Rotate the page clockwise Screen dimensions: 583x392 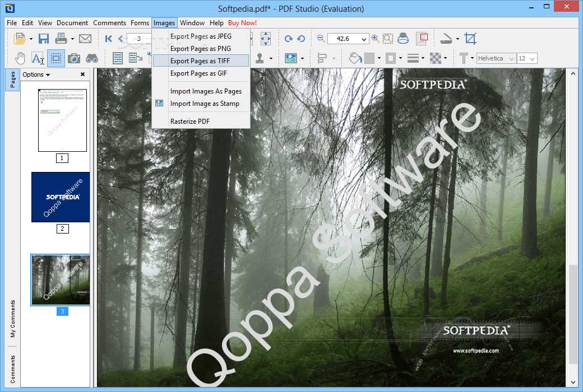tap(289, 39)
